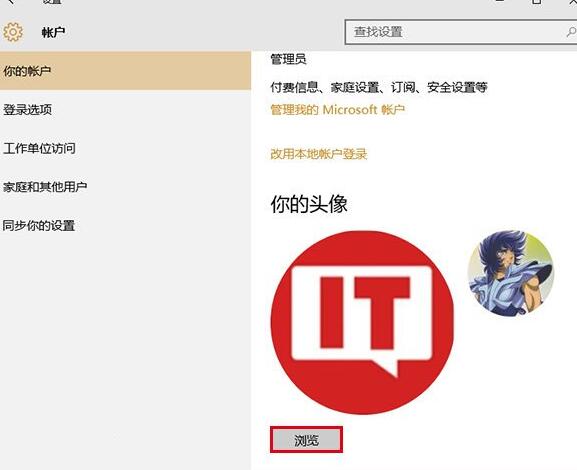Click the 付费信息、家庭设置 description text
577x470 pixels.
379,88
